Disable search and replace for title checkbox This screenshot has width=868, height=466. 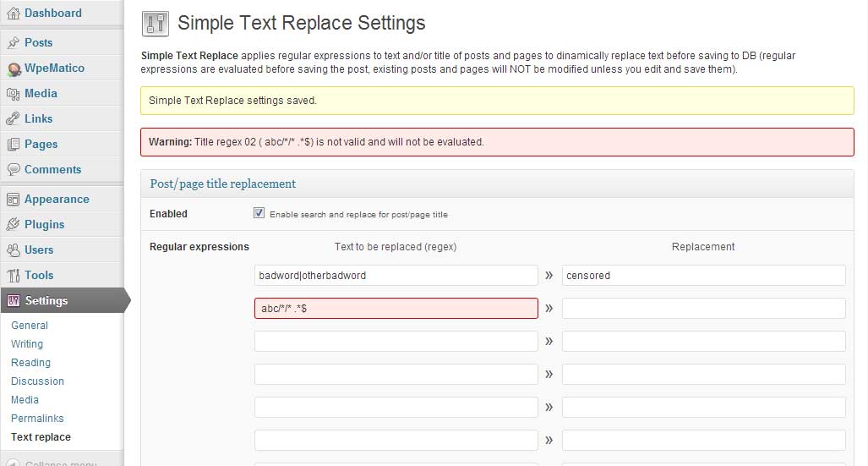tap(259, 213)
